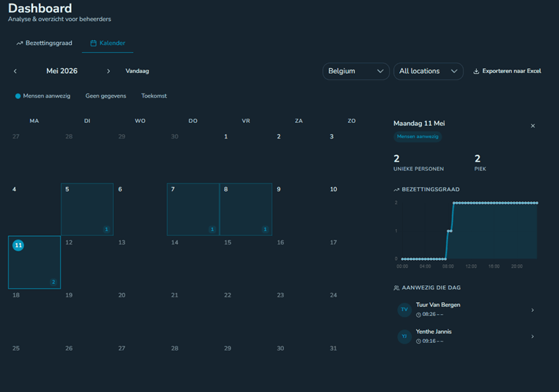
Task: Click presence count badge on day 7
Action: click(x=212, y=229)
